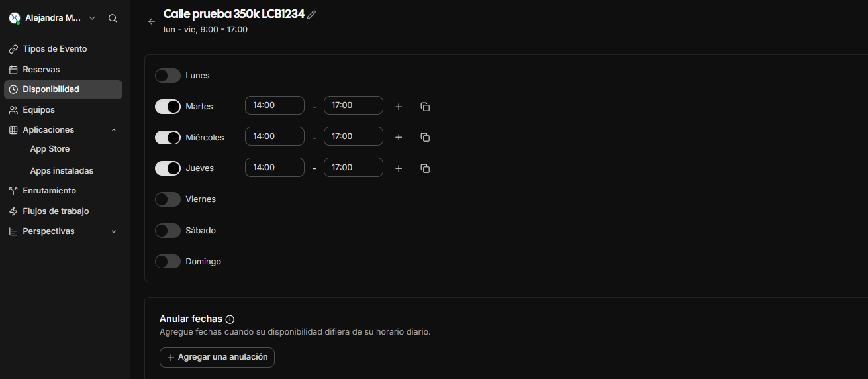Turn on the Viernes toggle

coord(168,199)
